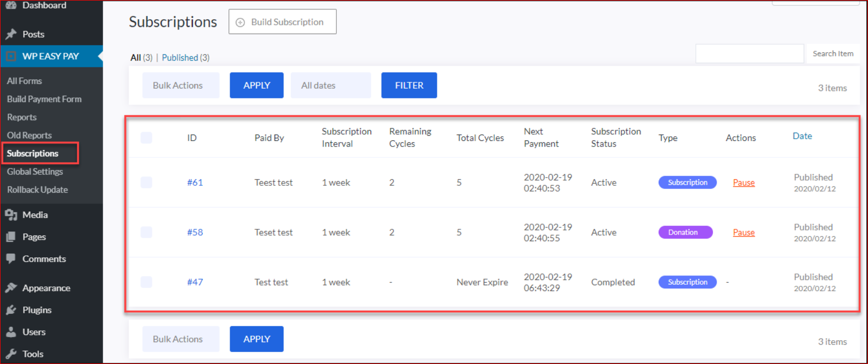This screenshot has width=868, height=364.
Task: Open Global Settings in the submenu
Action: pyautogui.click(x=35, y=171)
